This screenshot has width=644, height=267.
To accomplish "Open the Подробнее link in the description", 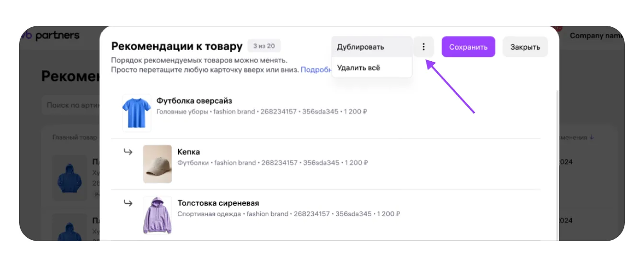I will coord(316,70).
